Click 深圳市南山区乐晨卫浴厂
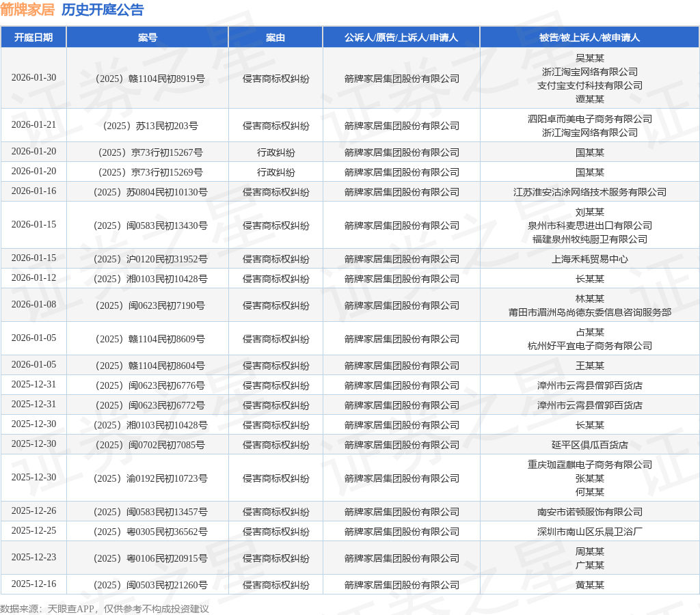The height and width of the screenshot is (615, 700). click(x=589, y=532)
